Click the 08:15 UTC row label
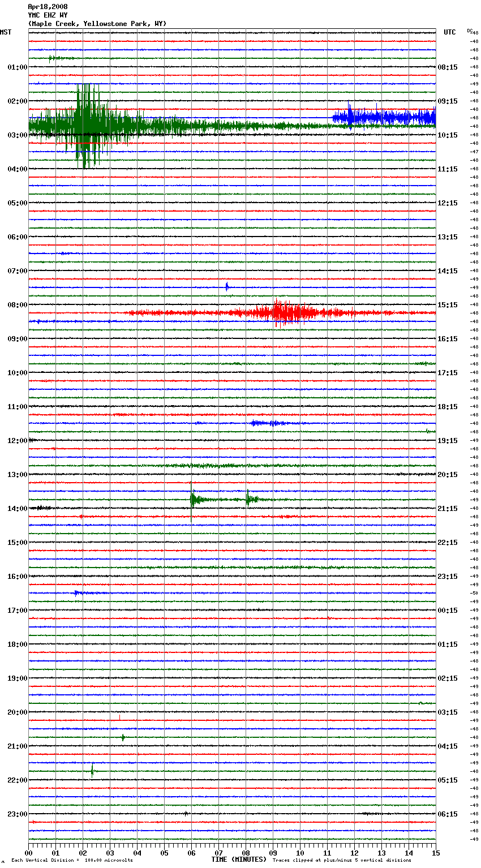The width and height of the screenshot is (481, 868). [x=448, y=67]
